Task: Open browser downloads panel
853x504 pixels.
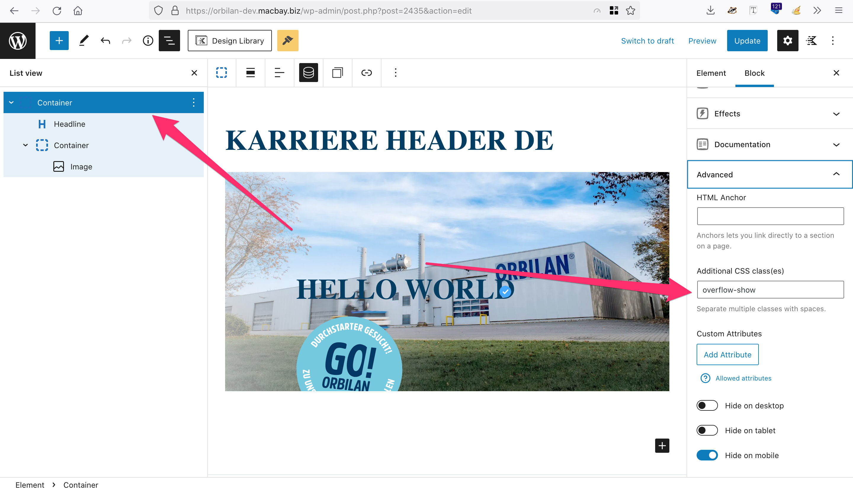Action: tap(710, 11)
